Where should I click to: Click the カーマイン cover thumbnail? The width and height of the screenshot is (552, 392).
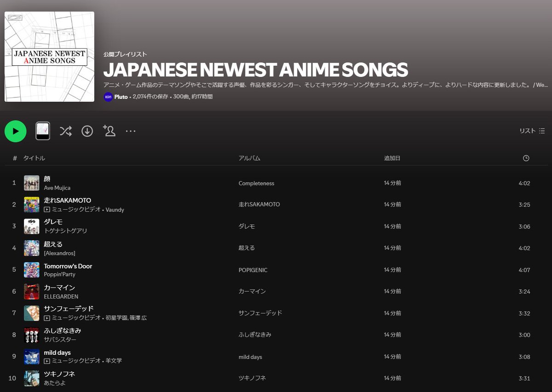pyautogui.click(x=32, y=292)
